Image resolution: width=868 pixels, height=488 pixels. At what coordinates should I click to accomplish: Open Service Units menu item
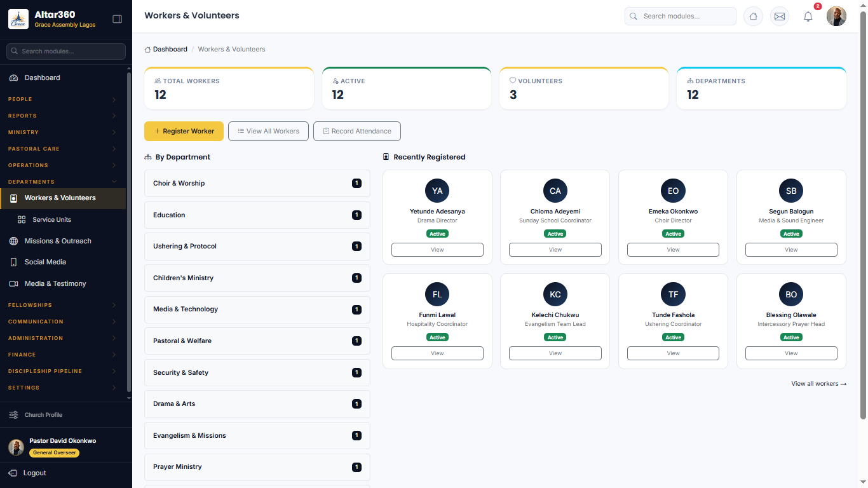click(63, 220)
